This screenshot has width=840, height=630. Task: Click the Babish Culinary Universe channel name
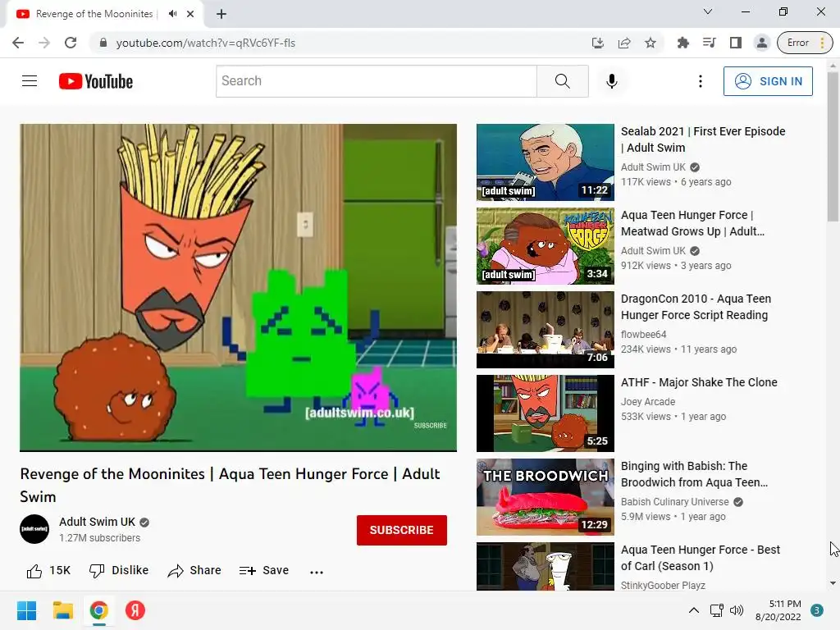coord(674,502)
